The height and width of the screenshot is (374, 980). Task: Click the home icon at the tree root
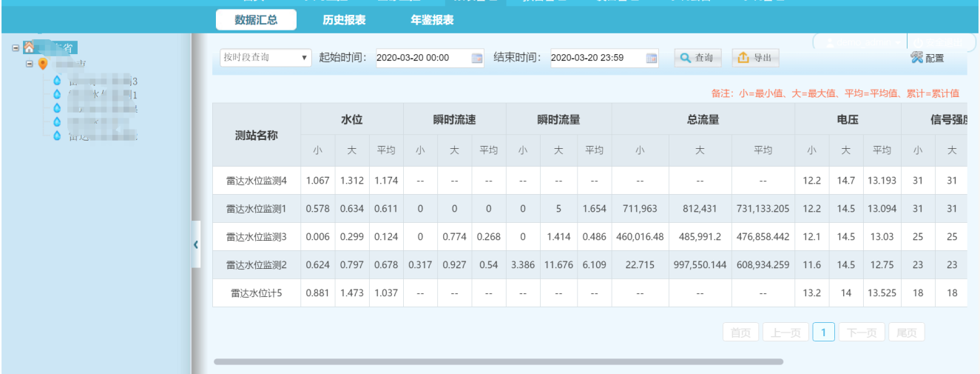30,47
